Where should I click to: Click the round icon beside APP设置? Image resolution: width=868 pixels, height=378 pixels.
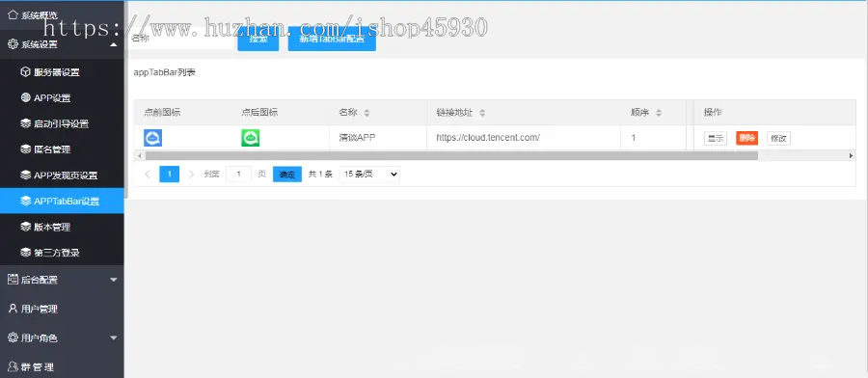25,98
